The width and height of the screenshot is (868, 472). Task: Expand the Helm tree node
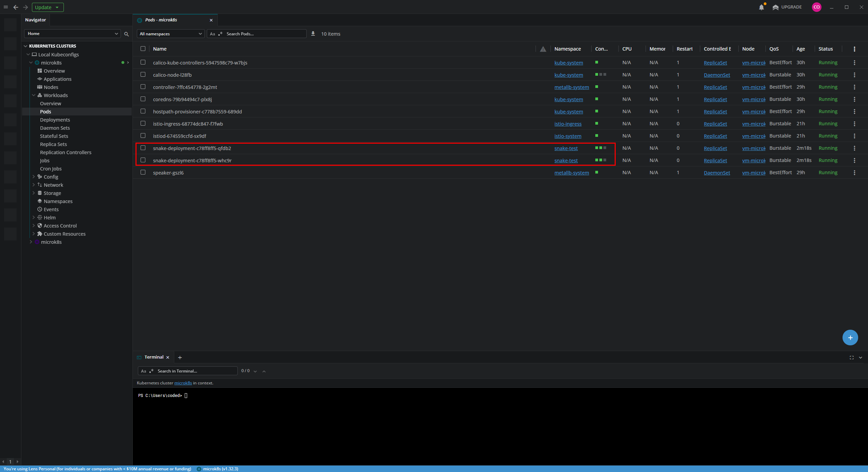click(x=34, y=217)
